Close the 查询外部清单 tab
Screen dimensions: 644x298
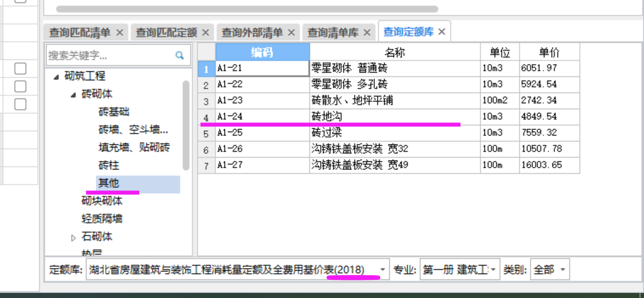[291, 32]
